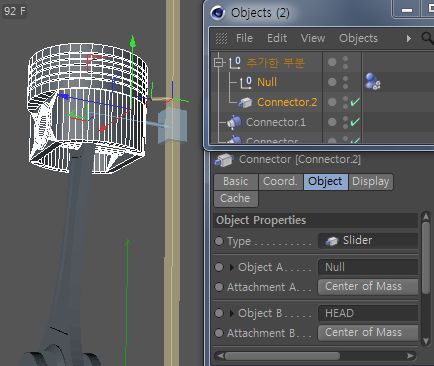
Task: Click the Object B link field containing HEAD
Action: tap(368, 313)
